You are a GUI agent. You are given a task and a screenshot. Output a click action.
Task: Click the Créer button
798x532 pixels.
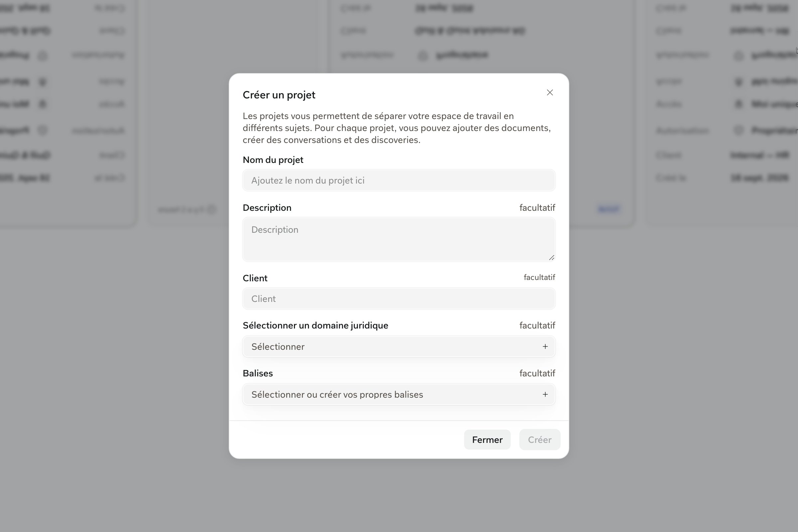tap(539, 440)
